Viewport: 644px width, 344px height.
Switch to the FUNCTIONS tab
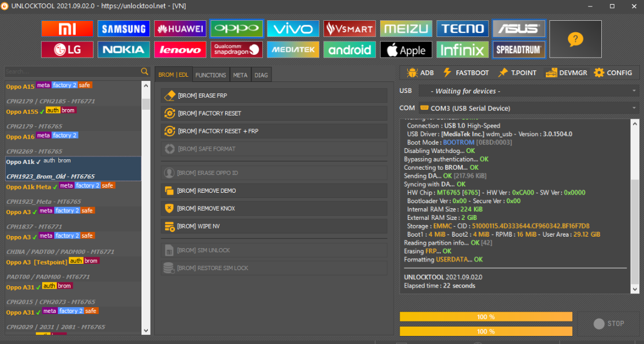coord(210,75)
